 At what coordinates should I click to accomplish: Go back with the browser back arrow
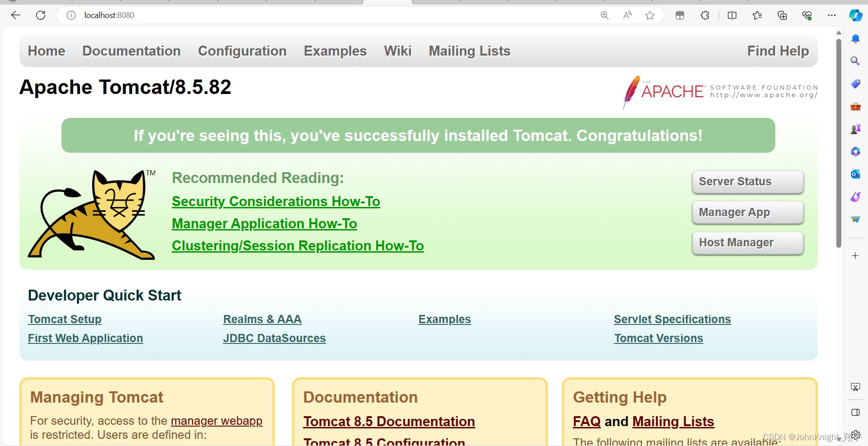click(x=16, y=15)
